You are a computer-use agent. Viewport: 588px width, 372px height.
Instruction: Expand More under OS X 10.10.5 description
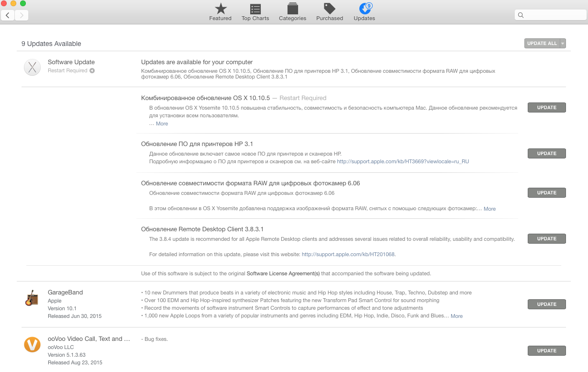pos(162,124)
